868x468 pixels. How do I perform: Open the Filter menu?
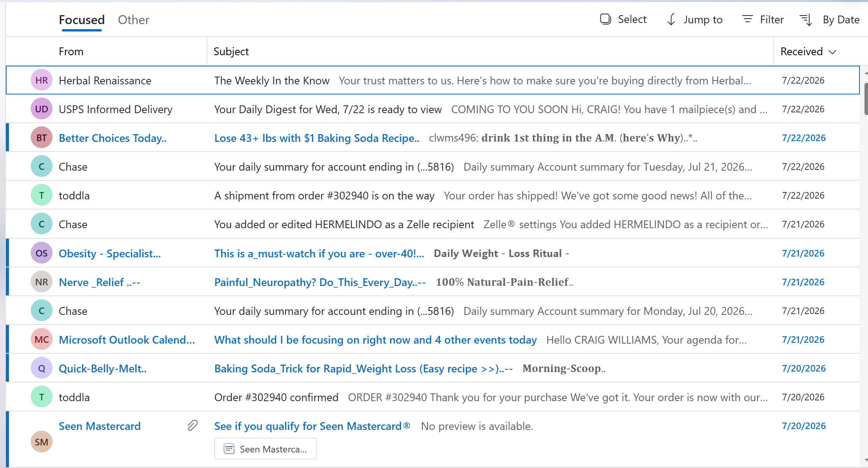coord(763,19)
